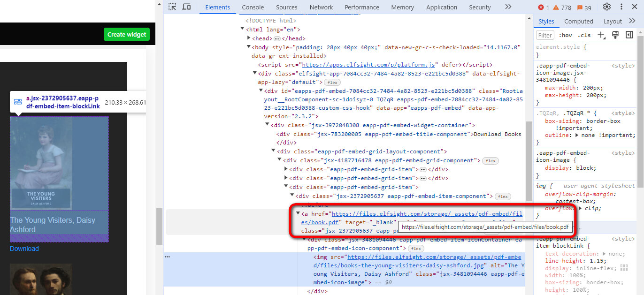
Task: Toggle the computed styles sidebar icon
Action: (x=629, y=35)
